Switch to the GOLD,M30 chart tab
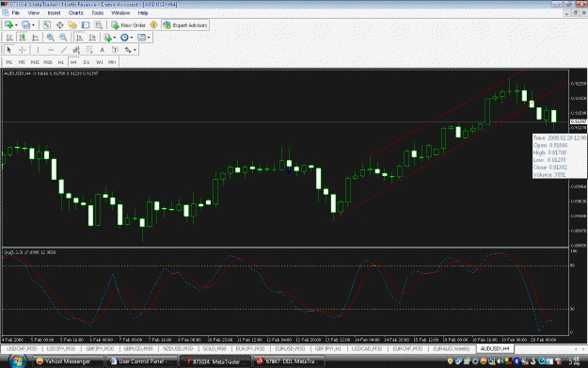The width and height of the screenshot is (588, 368). [x=215, y=349]
